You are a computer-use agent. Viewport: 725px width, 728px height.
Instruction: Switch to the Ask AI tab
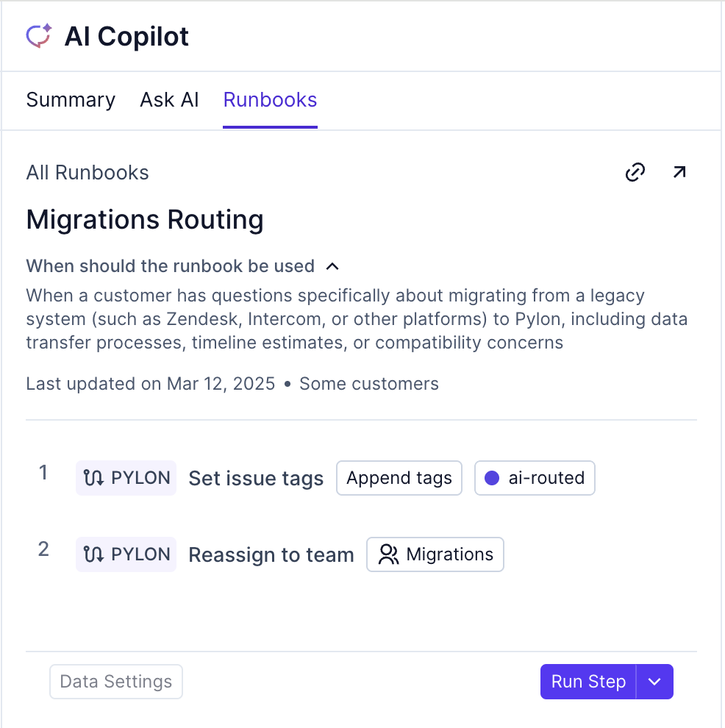pos(169,100)
